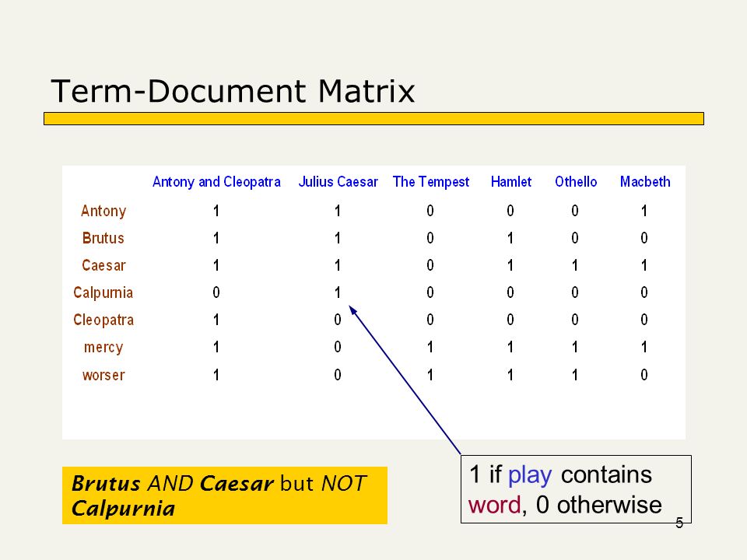Click the "The Tempest" column header
The image size is (747, 560).
point(430,182)
